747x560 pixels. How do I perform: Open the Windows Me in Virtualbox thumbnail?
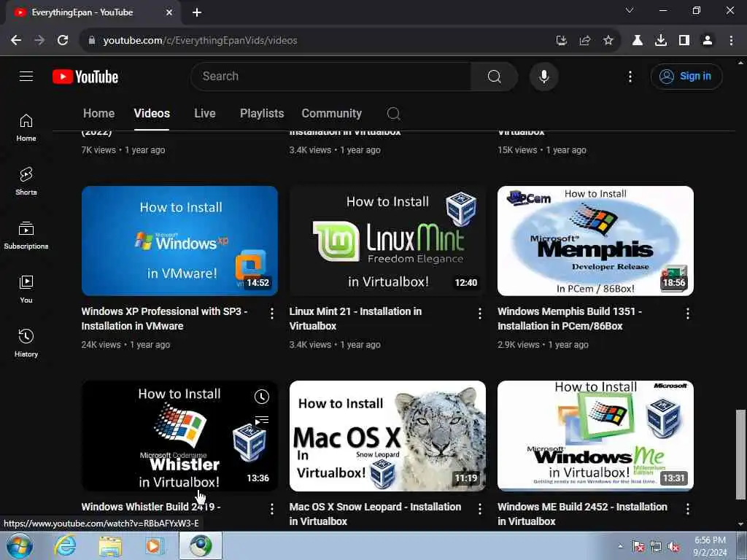coord(595,436)
